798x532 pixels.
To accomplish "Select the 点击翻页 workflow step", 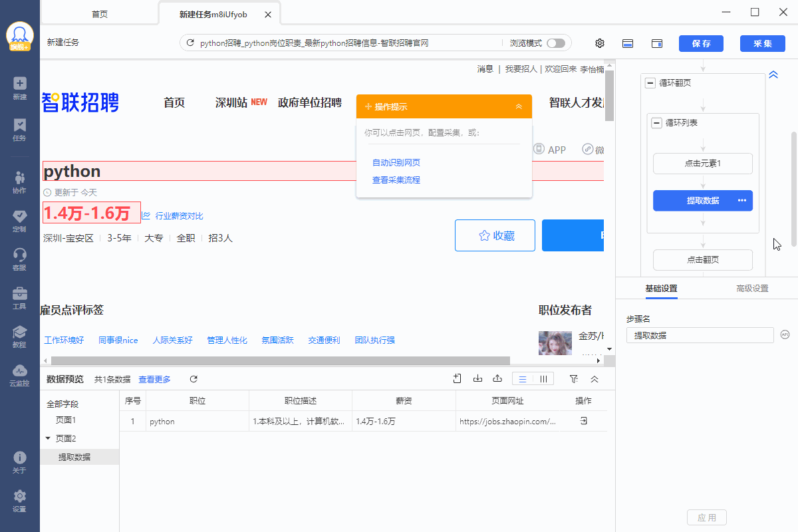I will [x=703, y=260].
